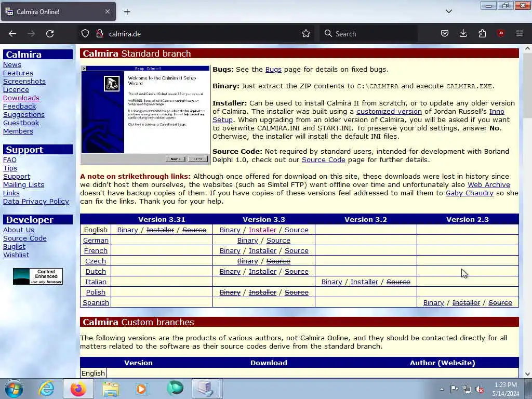The image size is (532, 399).
Task: Open the Licence page
Action: tap(16, 89)
